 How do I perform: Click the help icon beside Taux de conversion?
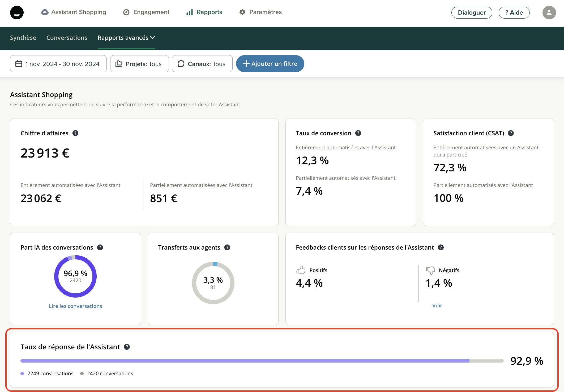[358, 133]
